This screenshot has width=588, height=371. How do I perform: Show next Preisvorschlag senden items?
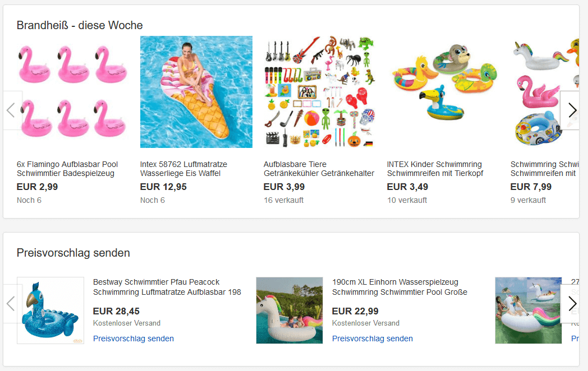(572, 304)
